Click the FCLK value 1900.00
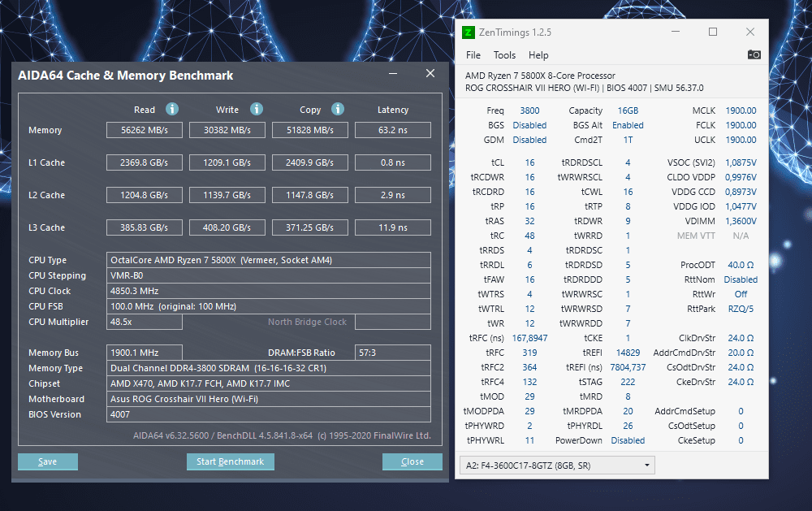Image resolution: width=812 pixels, height=511 pixels. [x=741, y=125]
